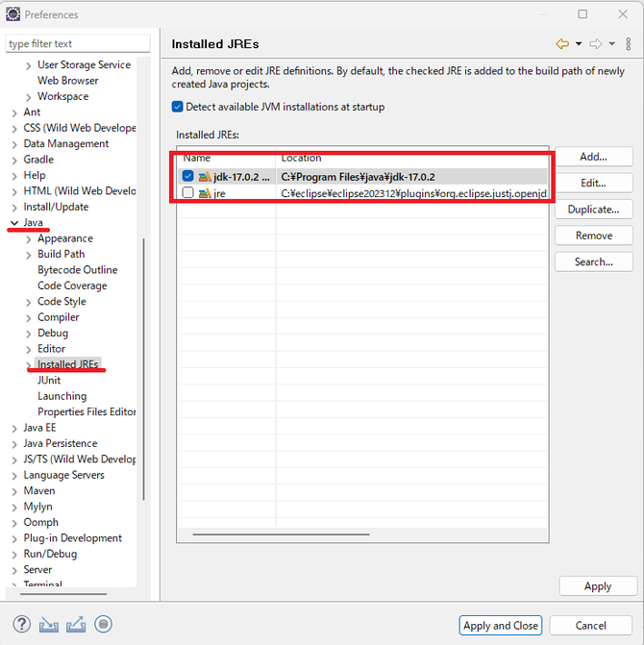The height and width of the screenshot is (645, 644).
Task: Click the jre library icon
Action: [205, 193]
